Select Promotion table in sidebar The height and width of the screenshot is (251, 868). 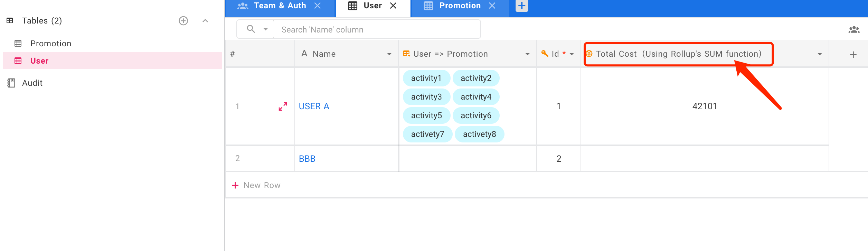click(51, 44)
